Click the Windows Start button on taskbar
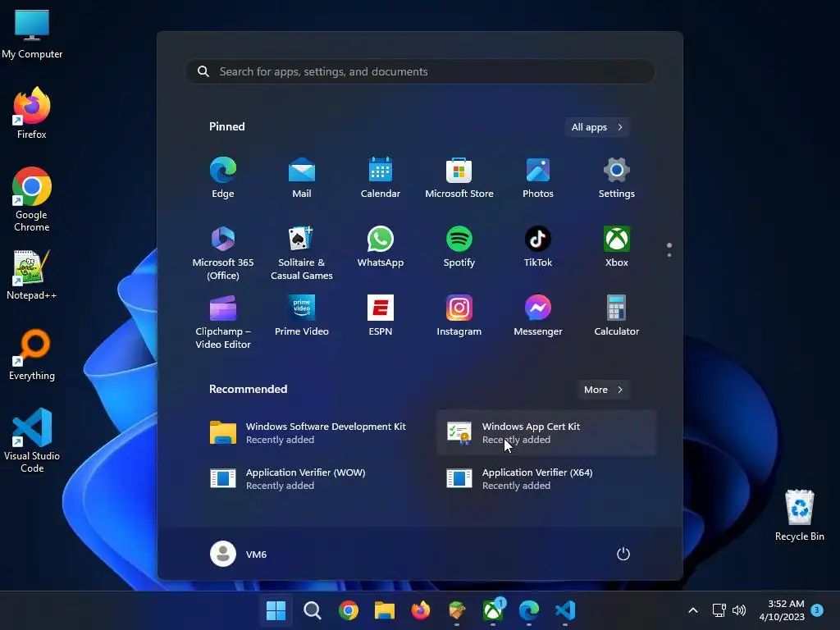Image resolution: width=840 pixels, height=630 pixels. point(276,610)
